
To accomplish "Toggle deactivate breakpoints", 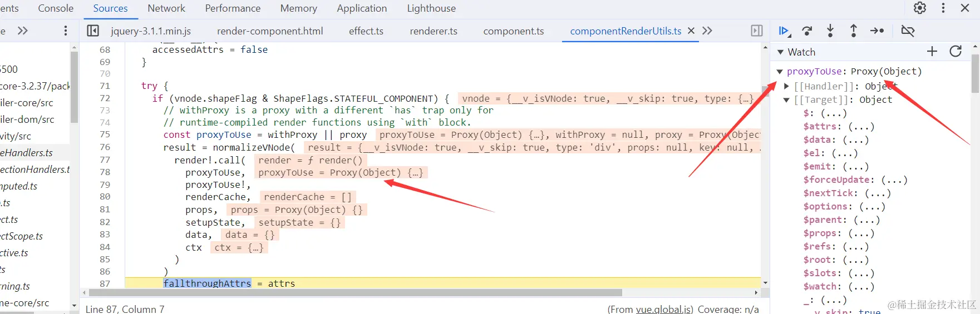I will [908, 31].
